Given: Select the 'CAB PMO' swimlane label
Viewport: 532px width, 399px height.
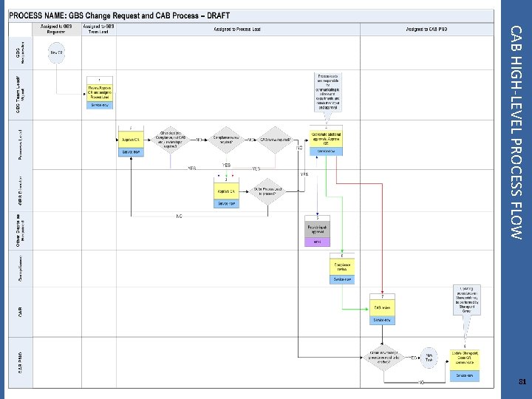Looking at the screenshot, I should 21,362.
